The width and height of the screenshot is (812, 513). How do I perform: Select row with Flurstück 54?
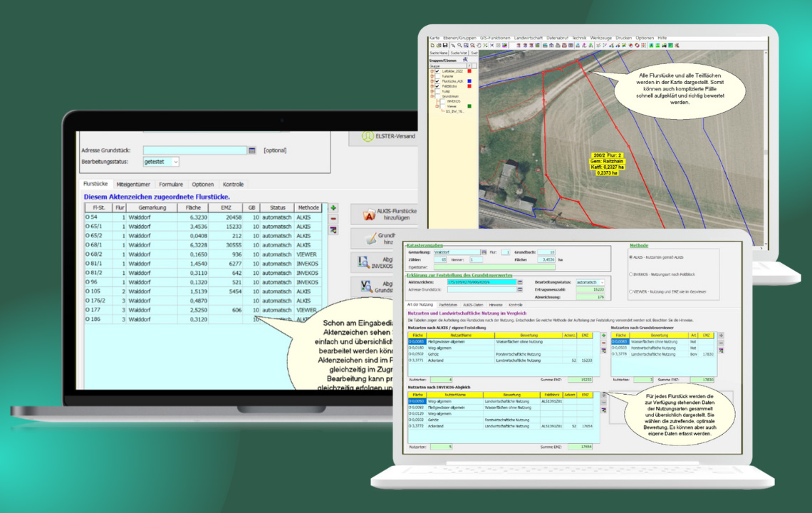tap(203, 217)
